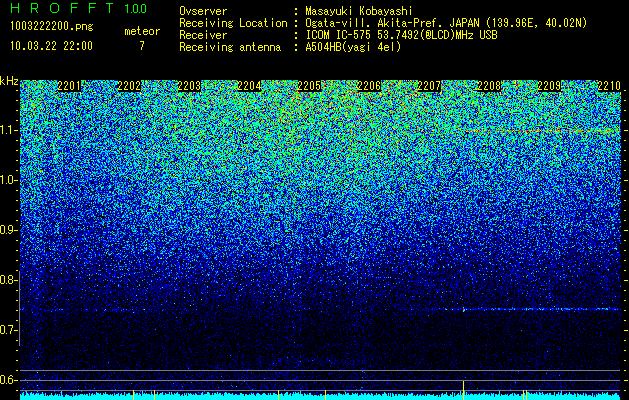629x400 pixels.
Task: Click the bright echo trace near 0.74 kHz after 2208
Action: [x=542, y=309]
